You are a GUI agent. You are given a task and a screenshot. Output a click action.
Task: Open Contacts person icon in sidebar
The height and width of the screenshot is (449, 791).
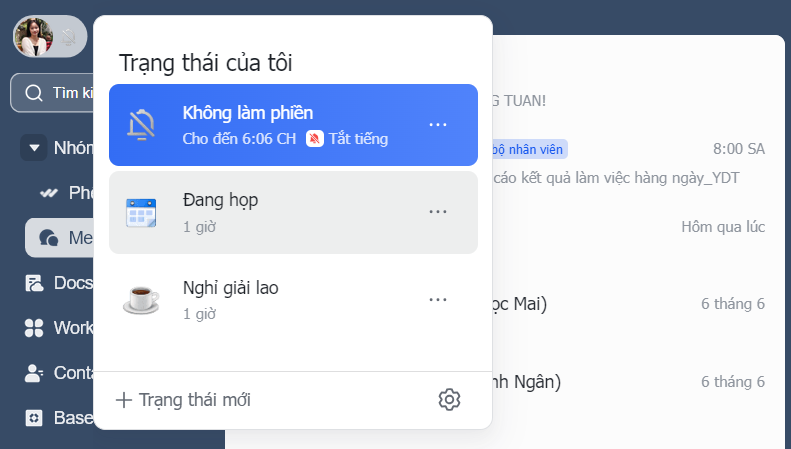pos(34,373)
